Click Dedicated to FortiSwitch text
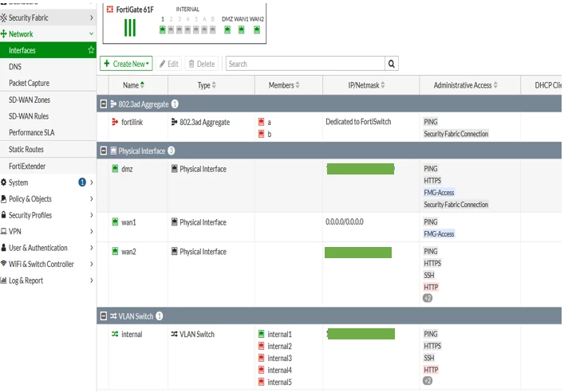 (x=358, y=122)
